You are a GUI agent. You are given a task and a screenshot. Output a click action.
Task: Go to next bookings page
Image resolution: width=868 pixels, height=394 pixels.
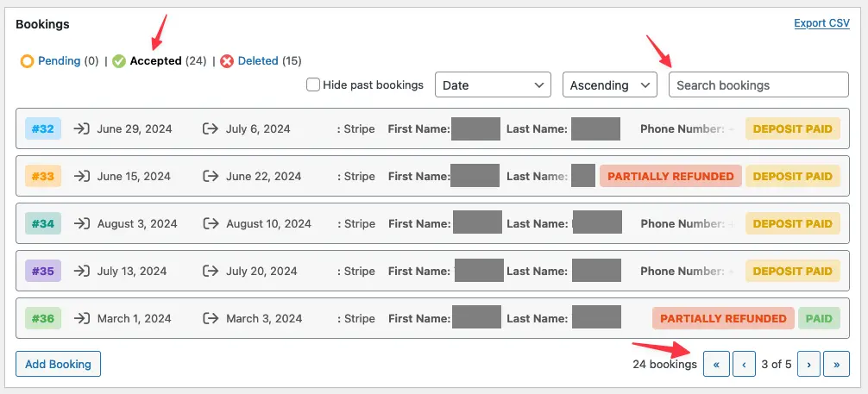(x=808, y=365)
